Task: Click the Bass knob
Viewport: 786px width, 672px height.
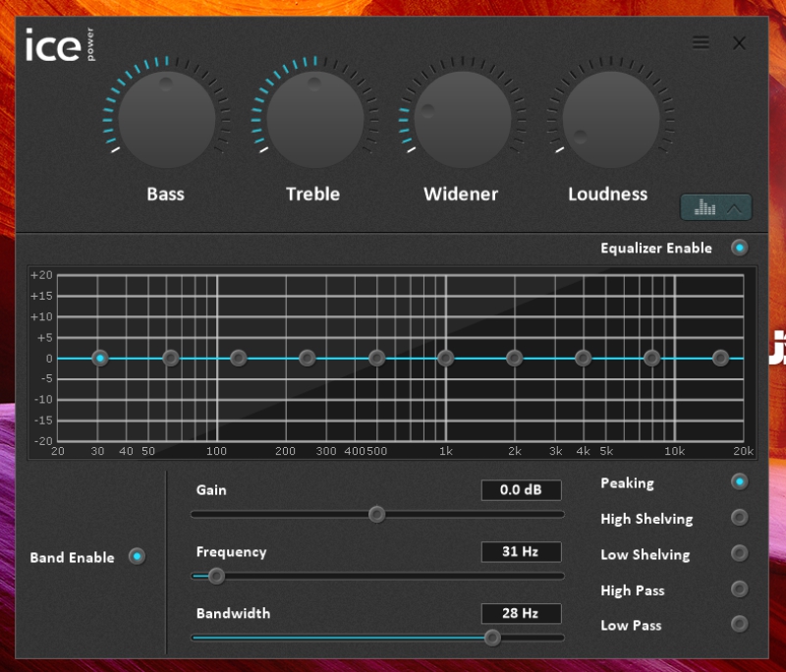Action: pyautogui.click(x=166, y=120)
